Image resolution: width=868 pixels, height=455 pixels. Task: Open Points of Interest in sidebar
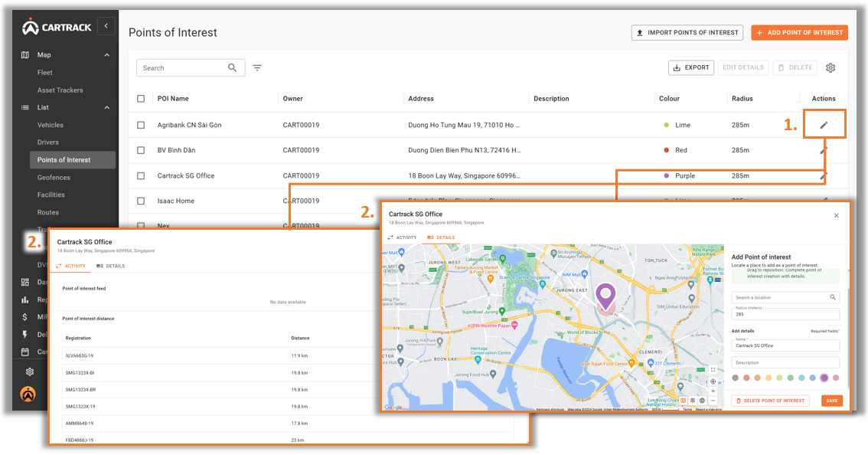click(73, 159)
